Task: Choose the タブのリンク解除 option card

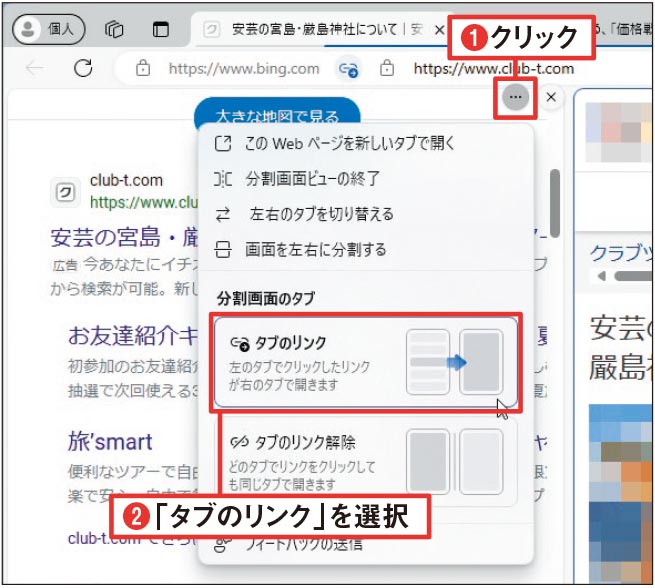Action: pos(366,461)
